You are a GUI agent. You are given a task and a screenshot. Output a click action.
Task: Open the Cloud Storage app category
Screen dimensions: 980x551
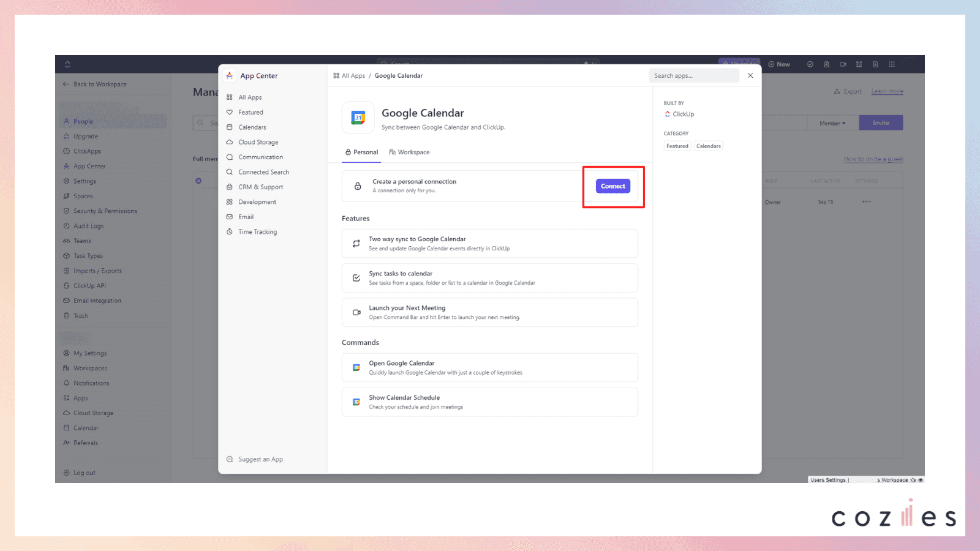click(258, 142)
